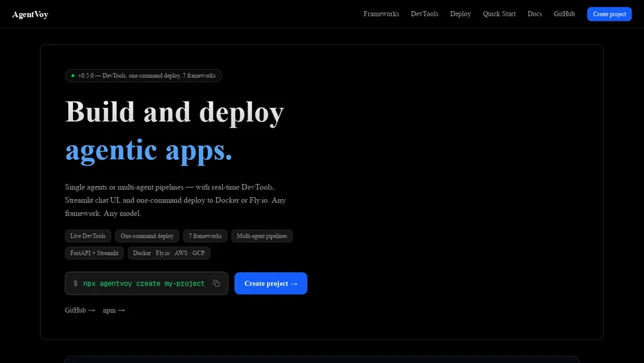Image resolution: width=644 pixels, height=363 pixels.
Task: Select the One-command deploy tag
Action: (x=147, y=236)
